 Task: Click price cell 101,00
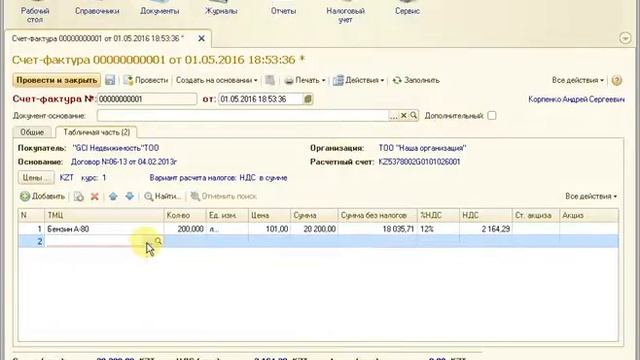[269, 229]
